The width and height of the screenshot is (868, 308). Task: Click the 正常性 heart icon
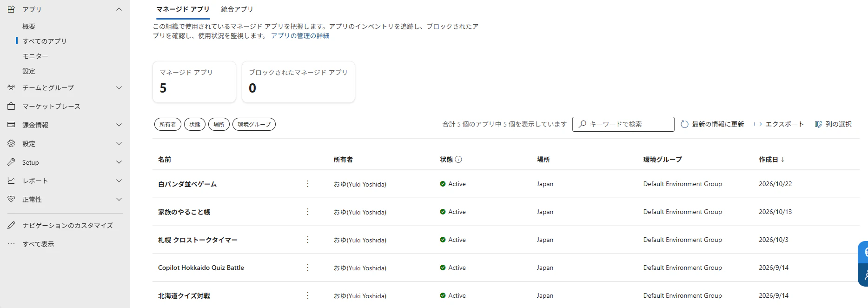coord(11,199)
